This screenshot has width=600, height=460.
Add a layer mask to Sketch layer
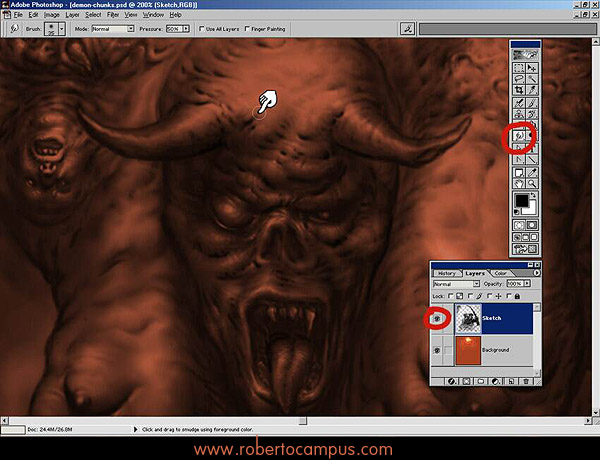(466, 382)
